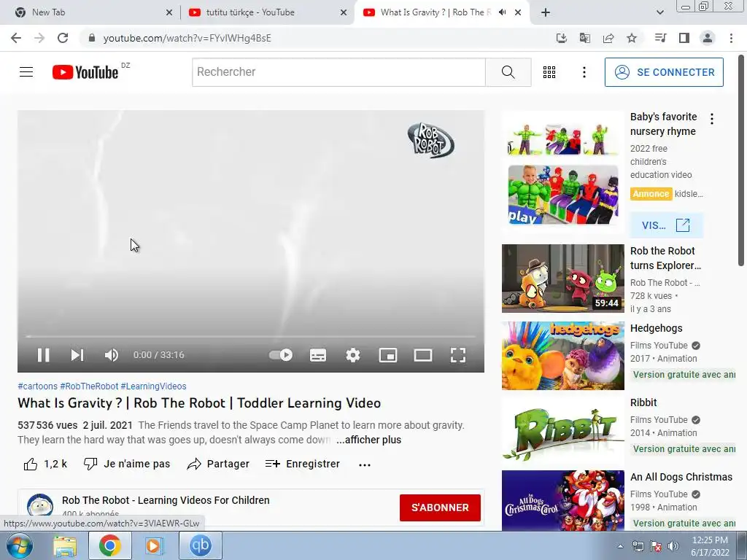Focus the Rechercher search field
Image resolution: width=747 pixels, height=560 pixels.
click(338, 72)
